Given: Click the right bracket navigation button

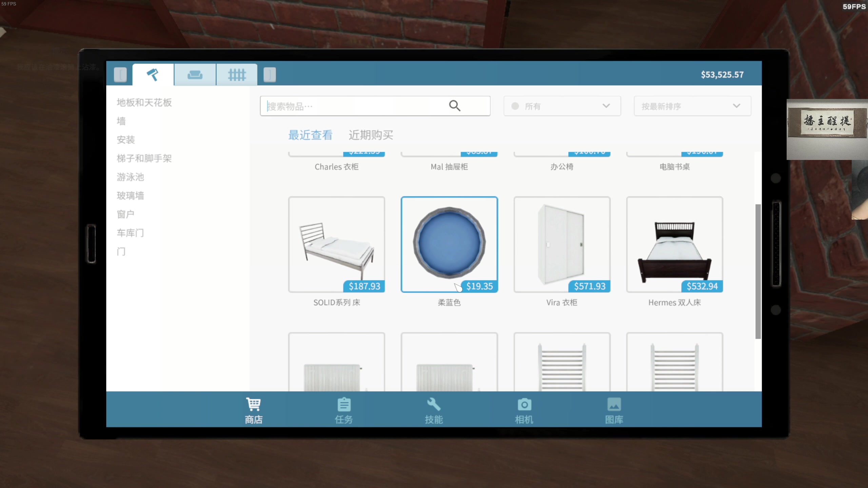Looking at the screenshot, I should 270,75.
